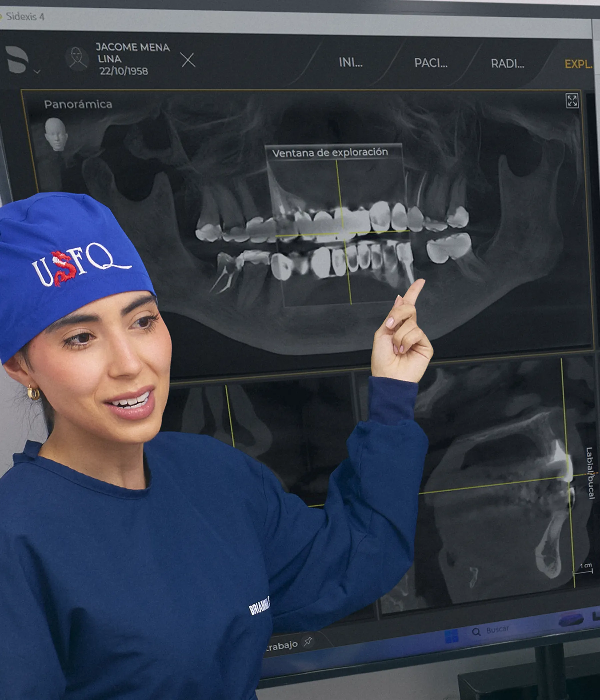Click the taskbar search magnifier icon
Viewport: 600px width, 700px height.
tap(476, 632)
